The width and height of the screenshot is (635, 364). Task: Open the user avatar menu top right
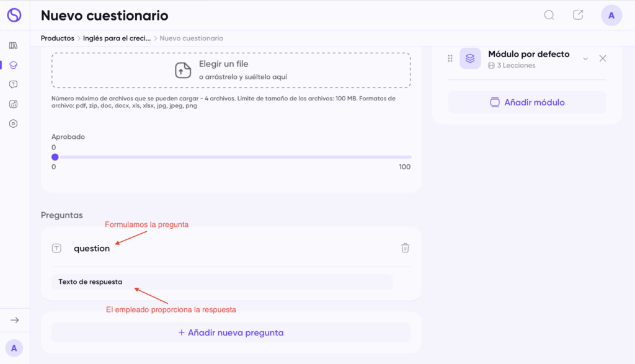pyautogui.click(x=611, y=16)
